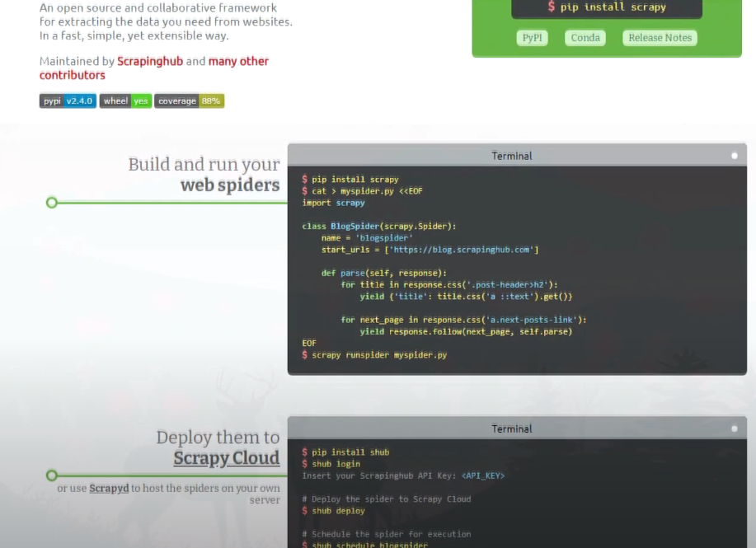756x548 pixels.
Task: Click the 'shub deploy' command
Action: pos(333,510)
